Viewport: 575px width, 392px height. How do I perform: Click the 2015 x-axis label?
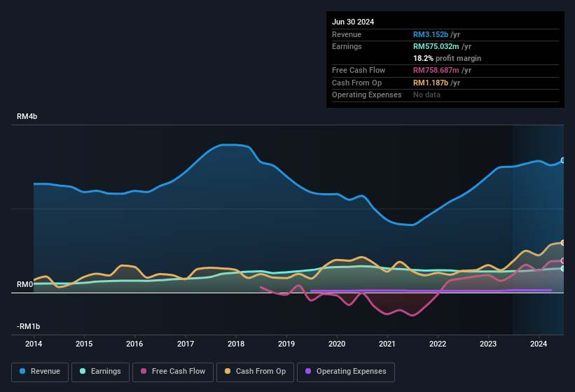point(84,344)
